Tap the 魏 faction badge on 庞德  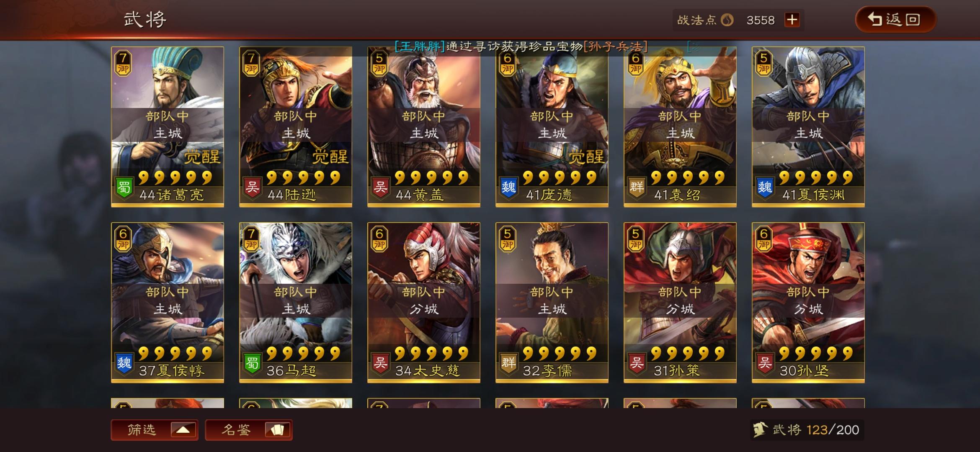tap(508, 187)
